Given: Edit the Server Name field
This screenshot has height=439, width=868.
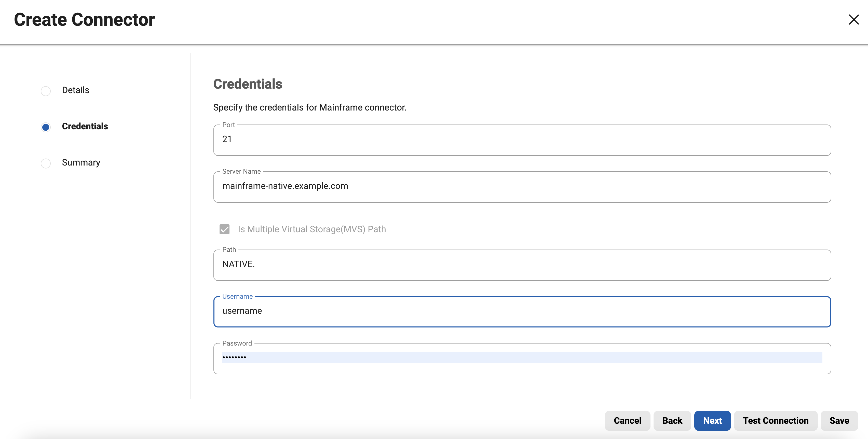Looking at the screenshot, I should click(x=522, y=187).
